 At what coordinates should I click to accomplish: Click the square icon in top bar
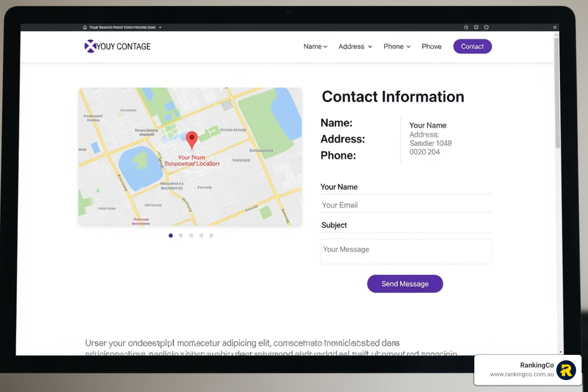(476, 28)
